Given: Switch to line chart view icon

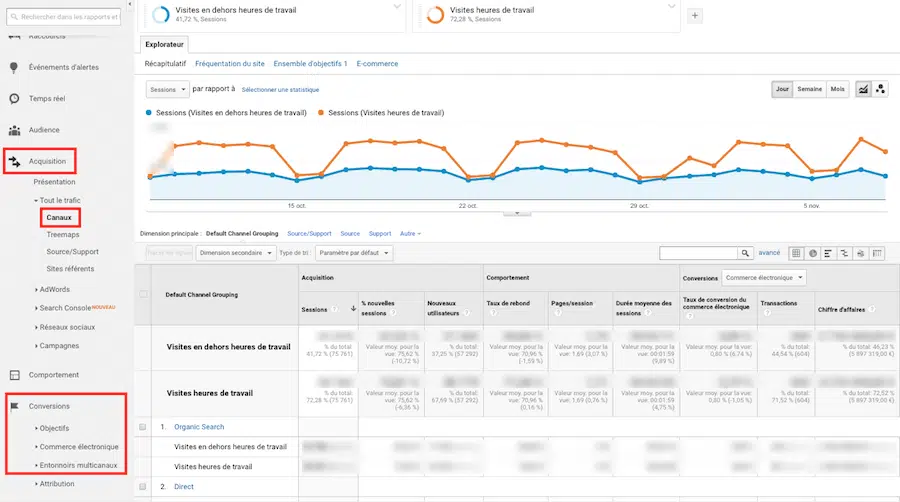Looking at the screenshot, I should pyautogui.click(x=862, y=89).
